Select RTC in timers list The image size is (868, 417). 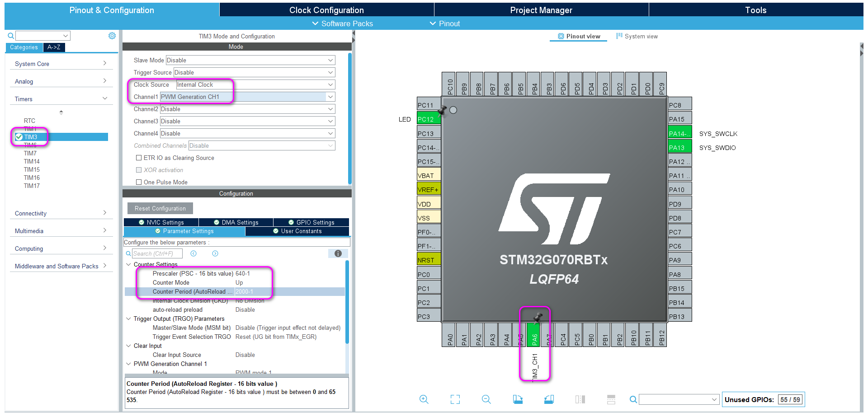pyautogui.click(x=29, y=121)
